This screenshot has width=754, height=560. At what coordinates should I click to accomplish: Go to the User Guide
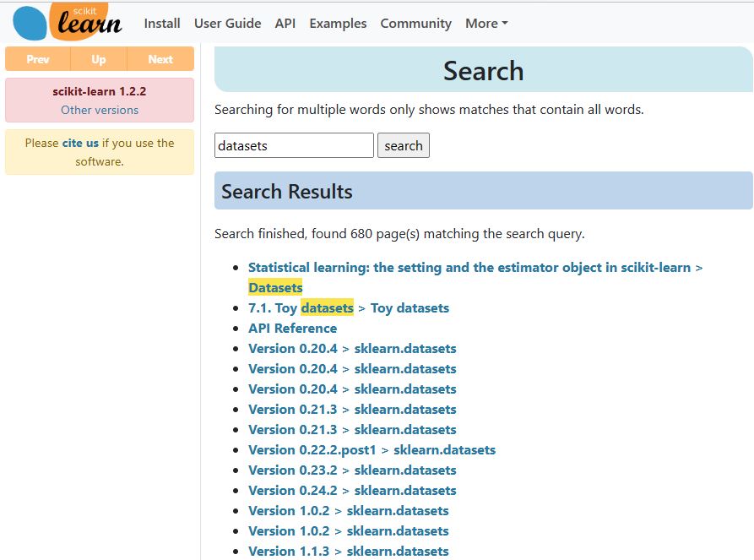tap(227, 23)
